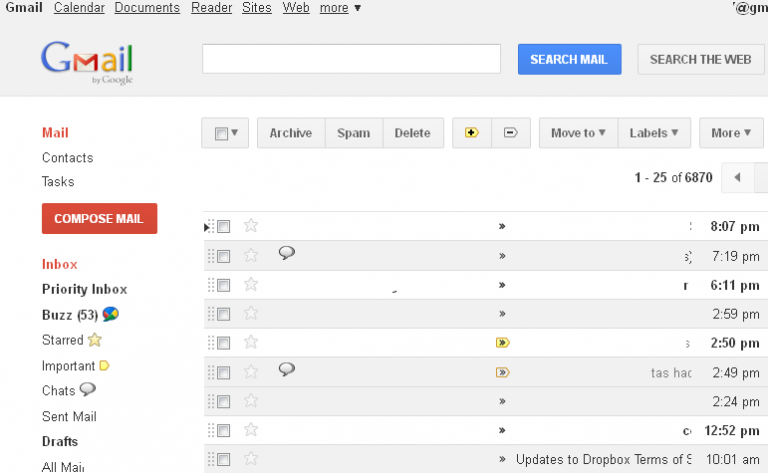Viewport: 768px width, 473px height.
Task: Open Documents from top bar
Action: [x=147, y=8]
